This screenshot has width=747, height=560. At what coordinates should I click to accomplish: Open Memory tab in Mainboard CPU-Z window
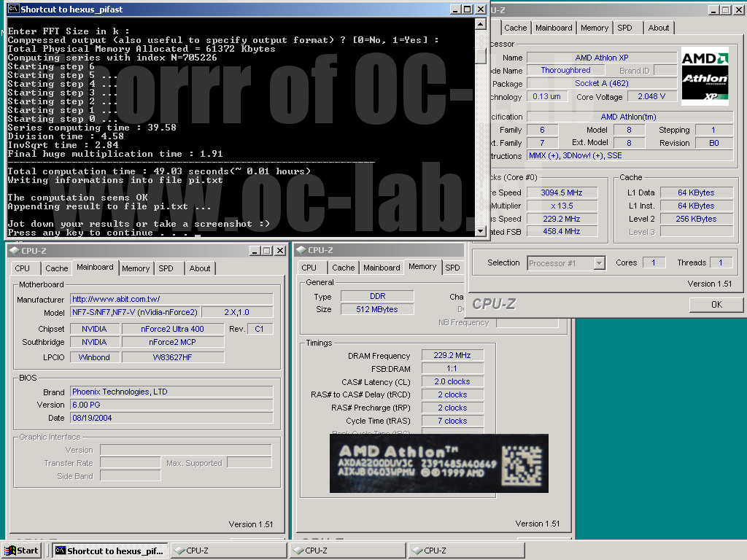coord(135,268)
